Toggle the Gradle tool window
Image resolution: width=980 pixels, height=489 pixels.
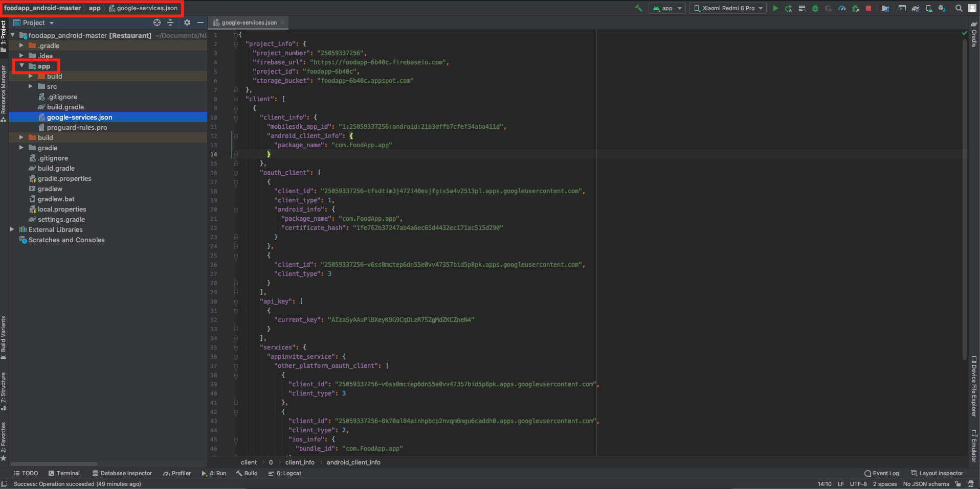974,35
